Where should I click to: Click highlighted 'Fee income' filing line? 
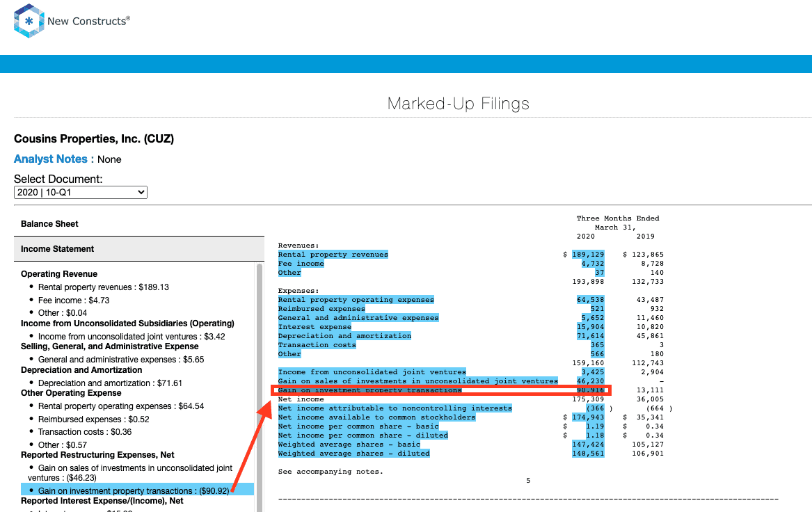click(x=301, y=264)
